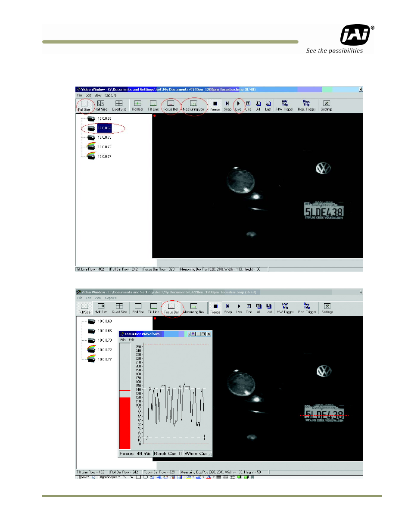
Task: Select Focus Bar tool in upper Video Window
Action: (171, 106)
